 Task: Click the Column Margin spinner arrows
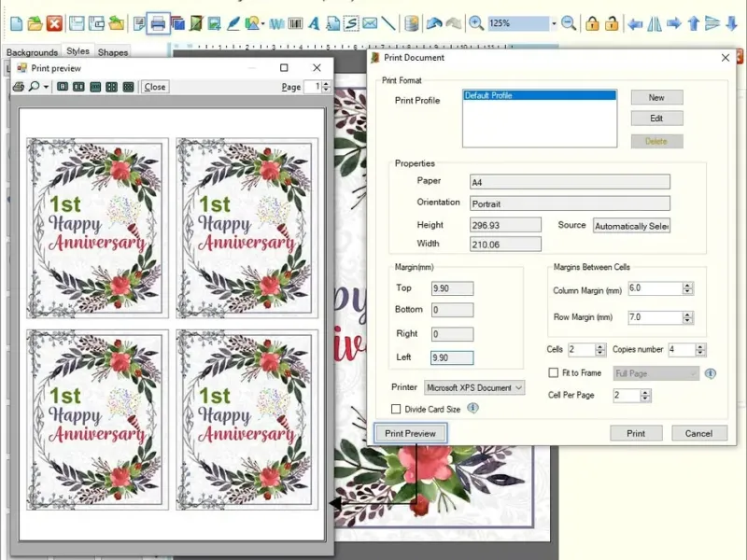point(688,289)
